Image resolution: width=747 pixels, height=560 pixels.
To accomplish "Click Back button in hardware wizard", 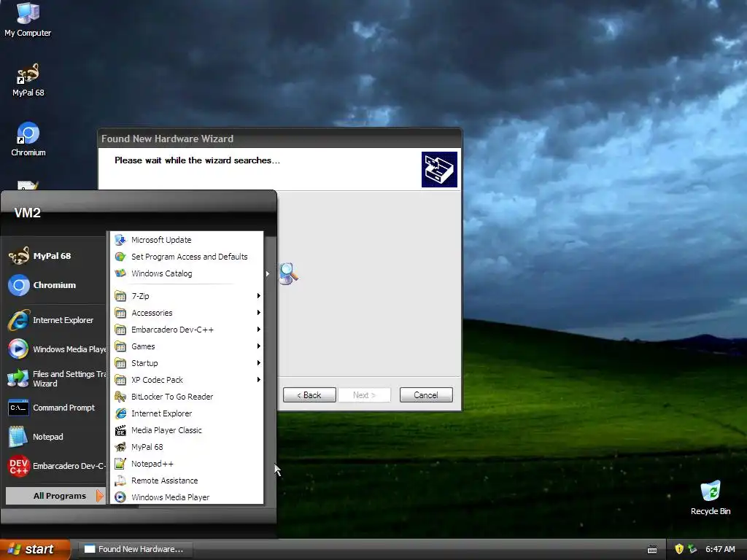I will 309,395.
